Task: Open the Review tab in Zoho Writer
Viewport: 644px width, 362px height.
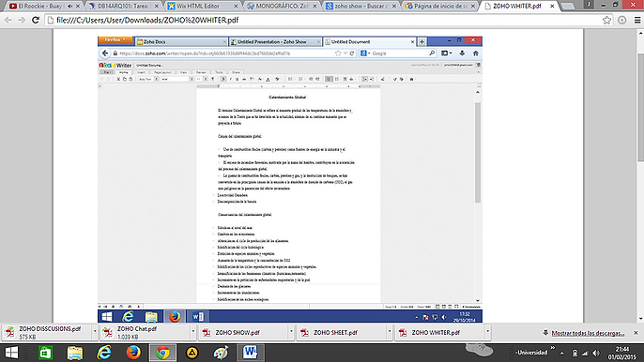Action: pyautogui.click(x=201, y=72)
